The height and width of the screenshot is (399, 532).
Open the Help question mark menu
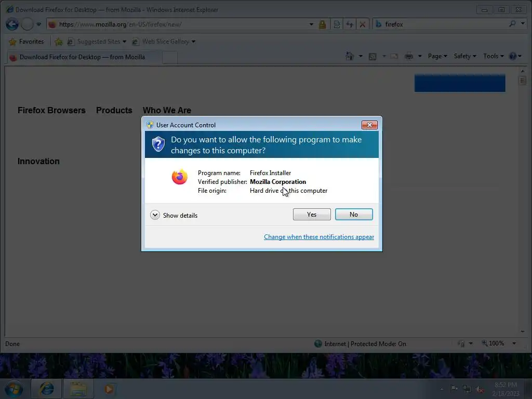(515, 56)
